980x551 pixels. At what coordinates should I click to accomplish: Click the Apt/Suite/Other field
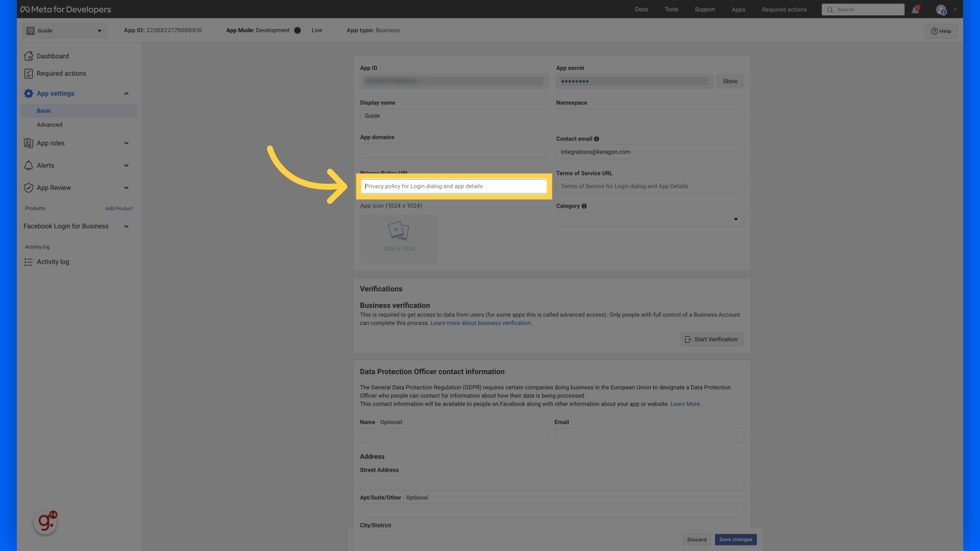pyautogui.click(x=552, y=511)
